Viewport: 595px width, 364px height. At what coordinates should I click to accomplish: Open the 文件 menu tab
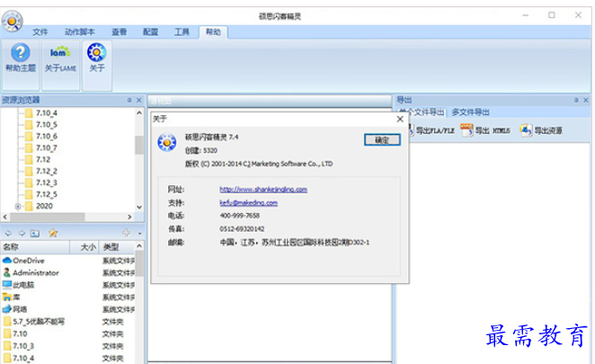40,31
